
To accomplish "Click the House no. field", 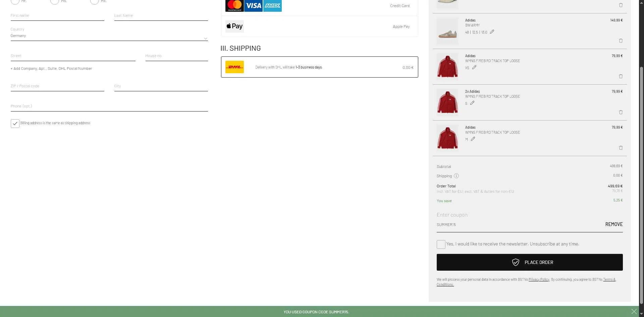I will pos(176,56).
